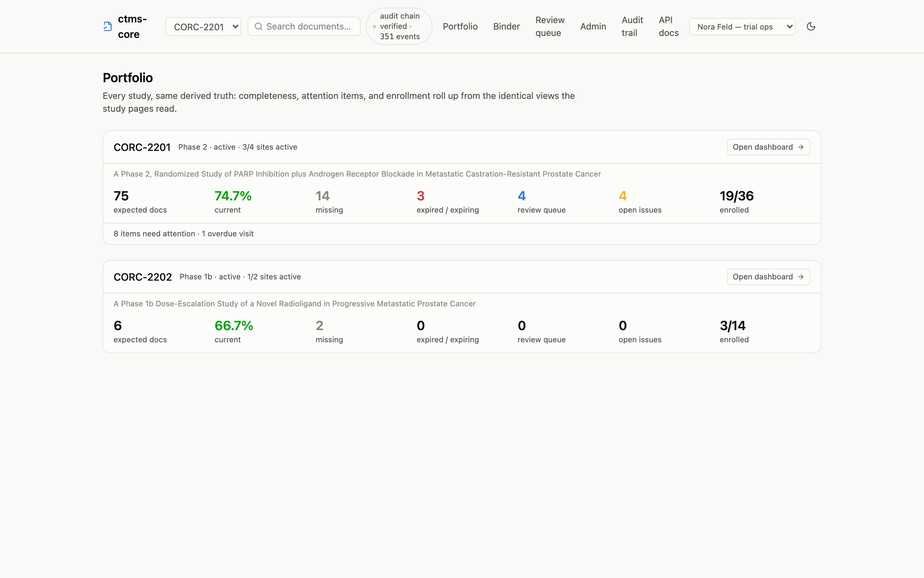Click the Novel Radioligand study description
Image resolution: width=924 pixels, height=578 pixels.
click(295, 303)
